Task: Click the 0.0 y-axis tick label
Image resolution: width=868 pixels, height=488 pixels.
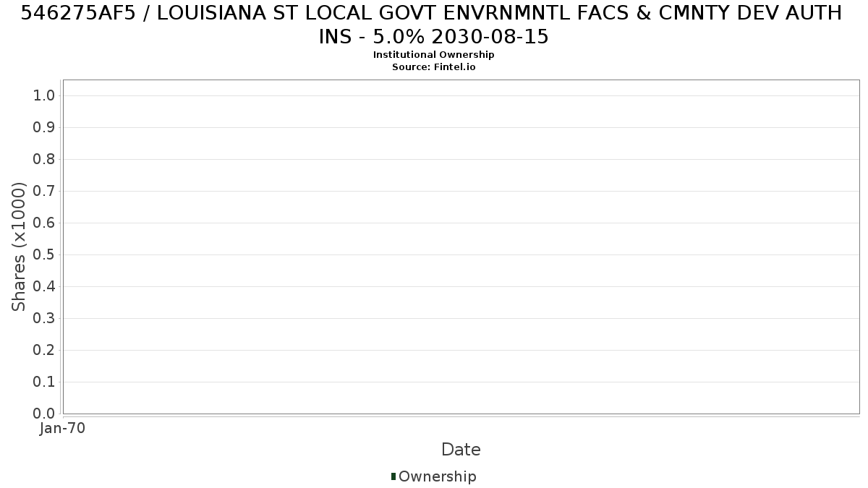Action: (44, 414)
